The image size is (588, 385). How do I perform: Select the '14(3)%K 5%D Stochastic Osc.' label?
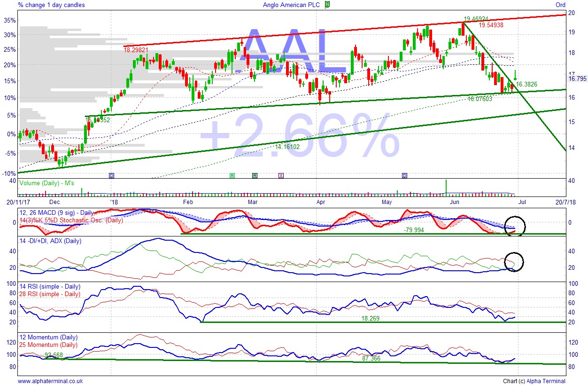[x=71, y=220]
